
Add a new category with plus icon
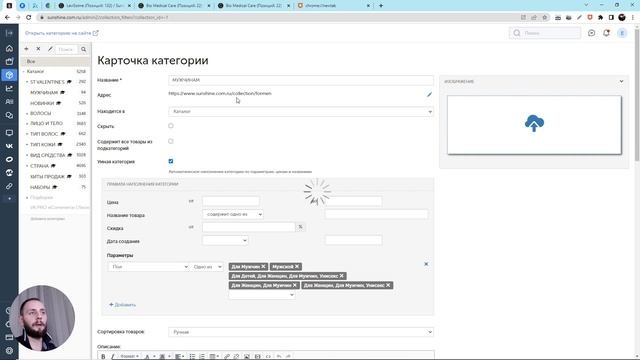click(26, 49)
